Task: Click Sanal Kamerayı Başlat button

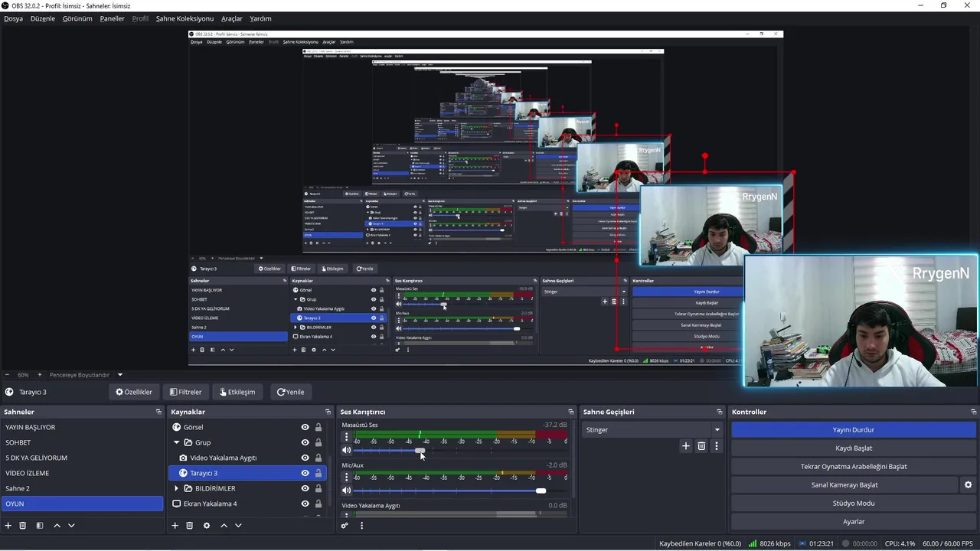Action: [x=844, y=485]
